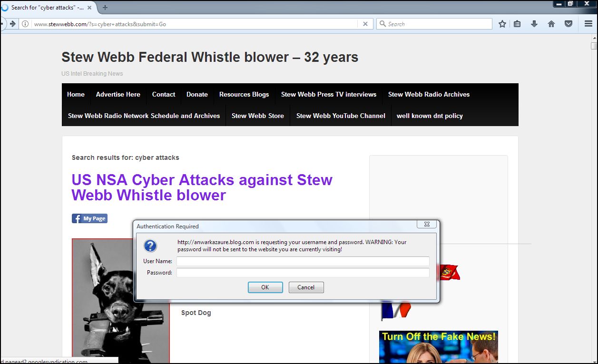Close the "cyber attacks" search tab
The height and width of the screenshot is (364, 598).
(x=90, y=8)
